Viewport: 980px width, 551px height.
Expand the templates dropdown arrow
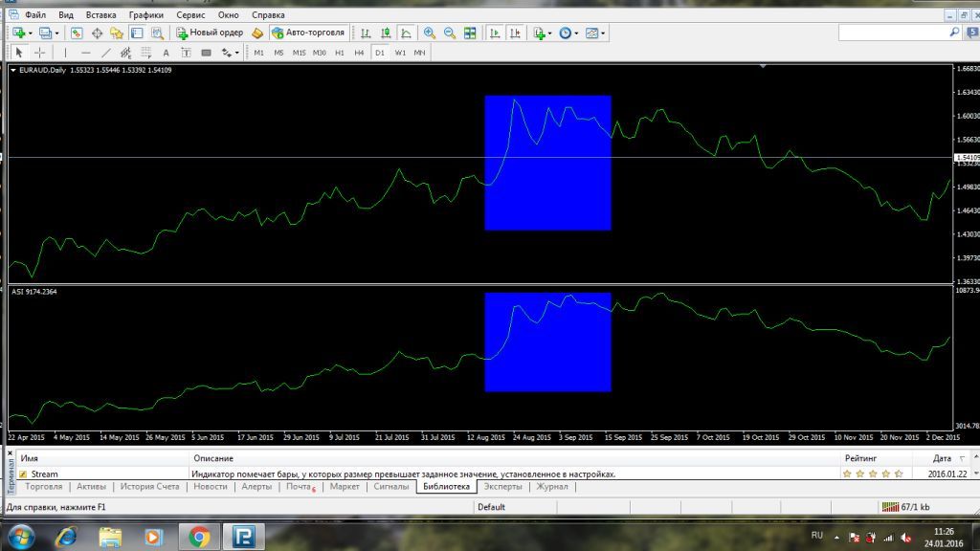[x=603, y=33]
